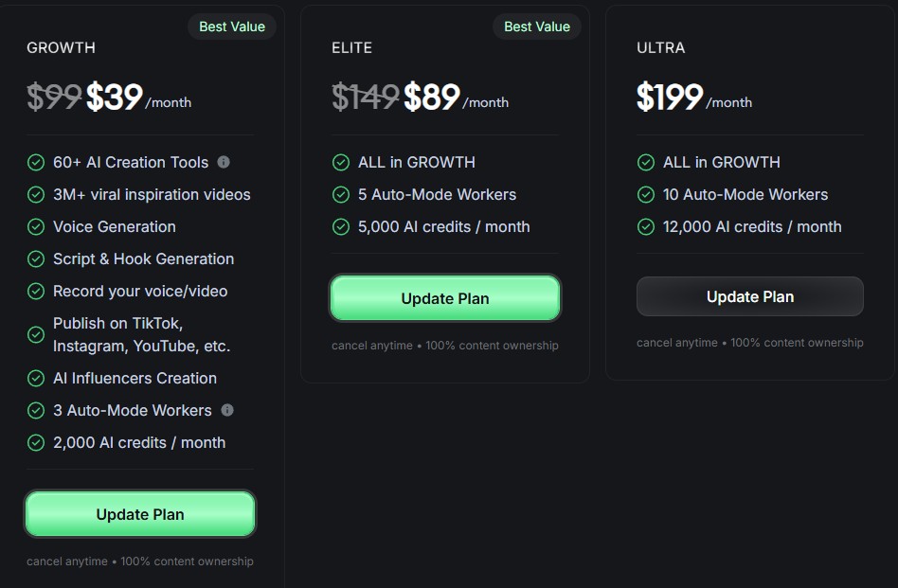The image size is (898, 588).
Task: Select the ULTRA plan title
Action: (660, 47)
